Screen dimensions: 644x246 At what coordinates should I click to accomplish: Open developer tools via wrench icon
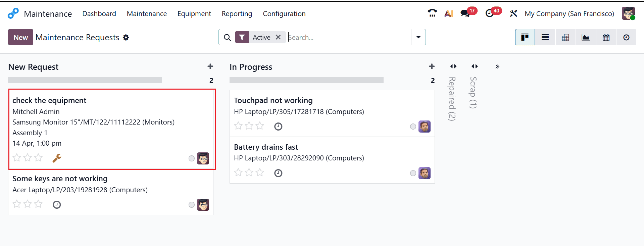(513, 13)
